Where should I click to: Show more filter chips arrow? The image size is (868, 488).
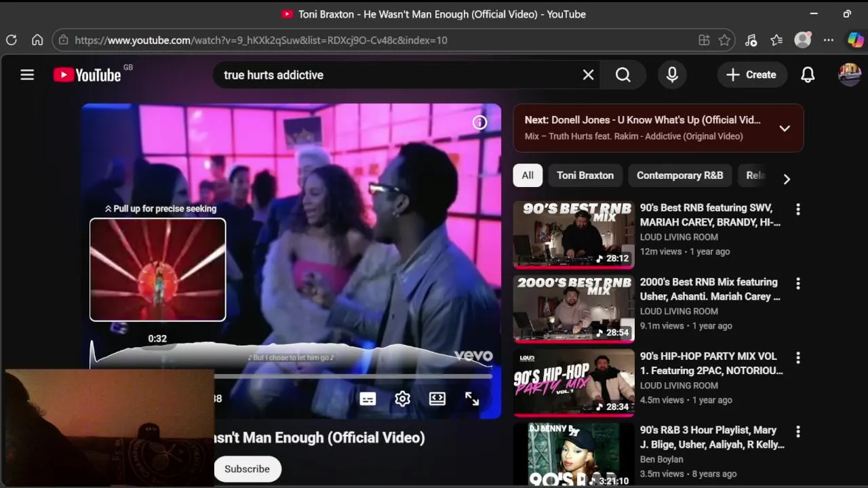787,179
